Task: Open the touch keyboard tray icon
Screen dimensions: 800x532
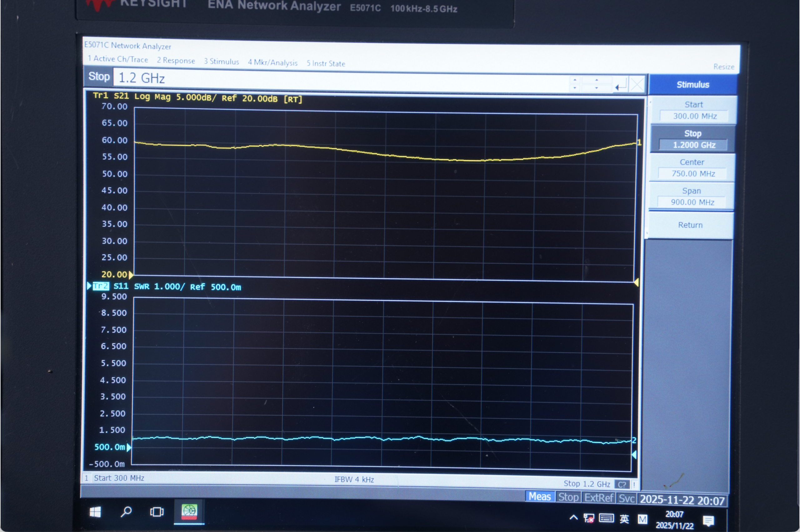Action: [x=606, y=519]
